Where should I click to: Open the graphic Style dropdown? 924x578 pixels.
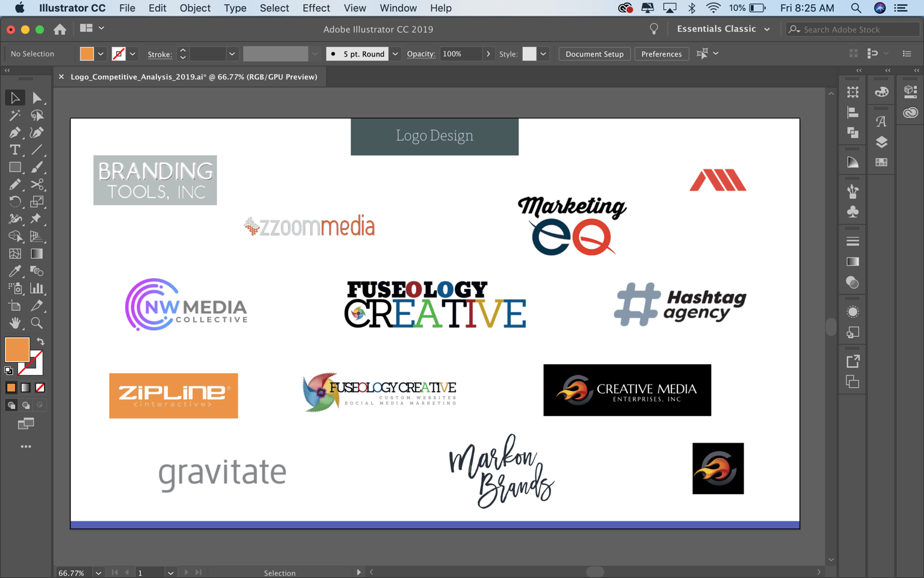[x=543, y=54]
